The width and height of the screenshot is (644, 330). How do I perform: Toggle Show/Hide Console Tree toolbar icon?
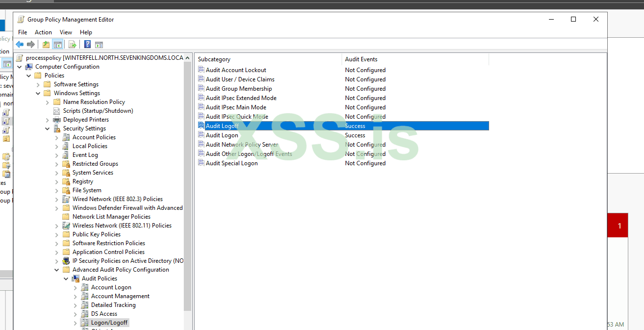point(58,45)
